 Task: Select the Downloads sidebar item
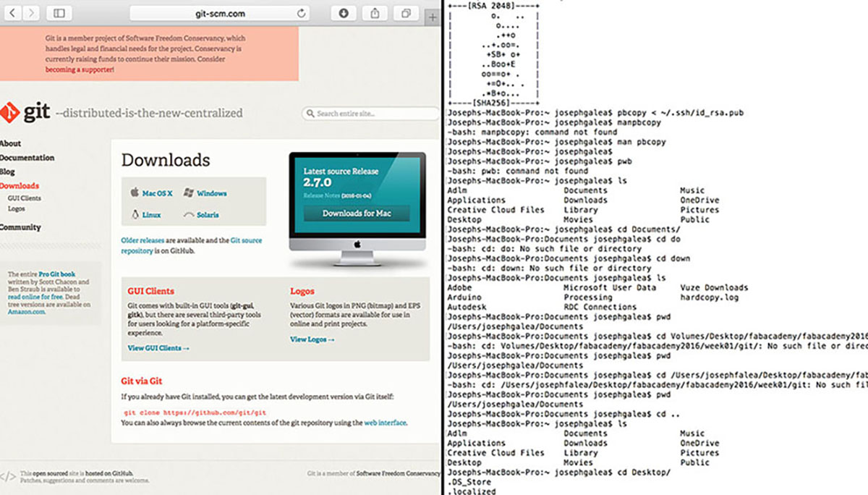(20, 186)
